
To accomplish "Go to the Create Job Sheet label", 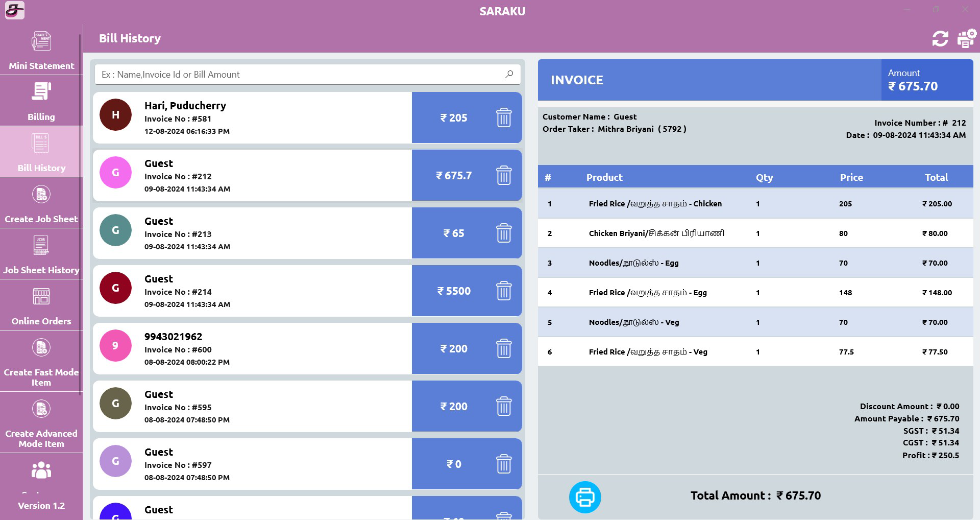I will (41, 219).
